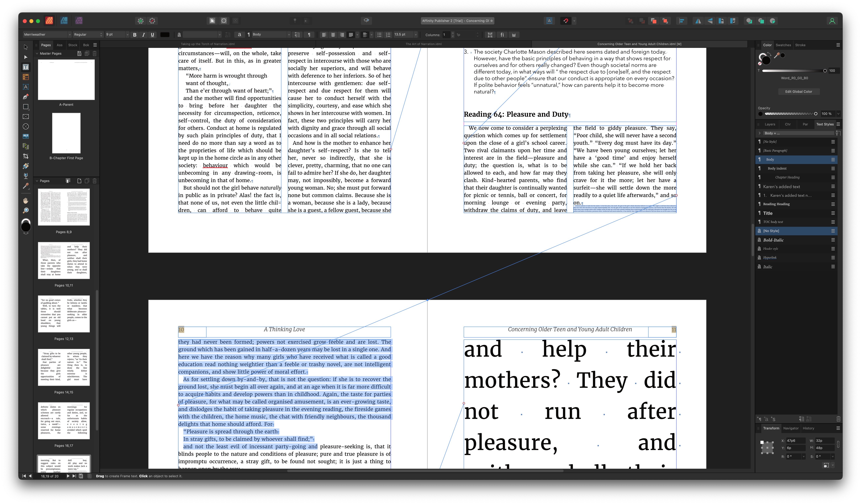This screenshot has height=504, width=861.
Task: Toggle Underline formatting
Action: click(152, 34)
